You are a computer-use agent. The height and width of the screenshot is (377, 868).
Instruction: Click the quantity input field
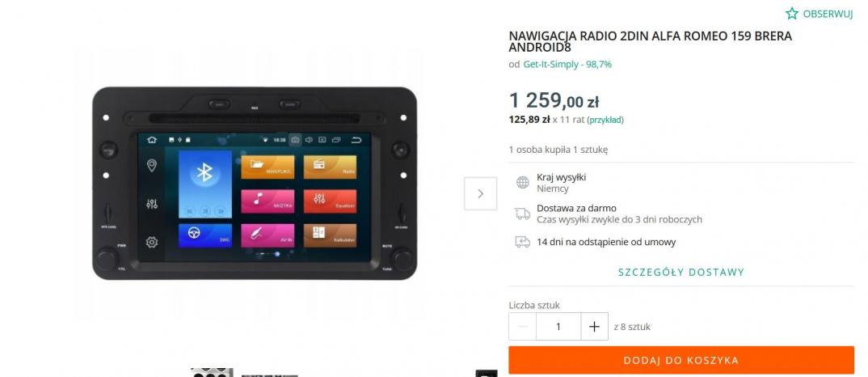(x=558, y=327)
